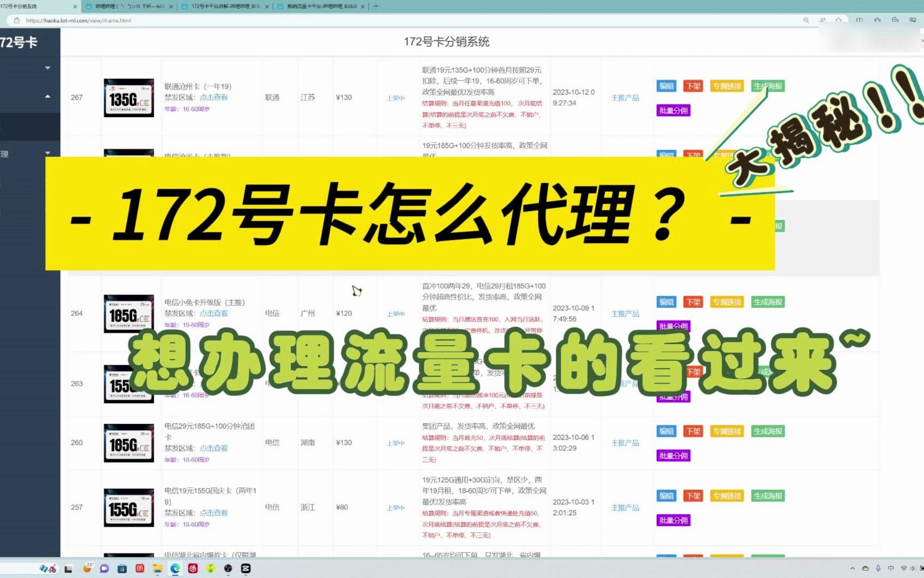Close the 172号卡分销系统 tab
924x578 pixels.
(x=75, y=6)
